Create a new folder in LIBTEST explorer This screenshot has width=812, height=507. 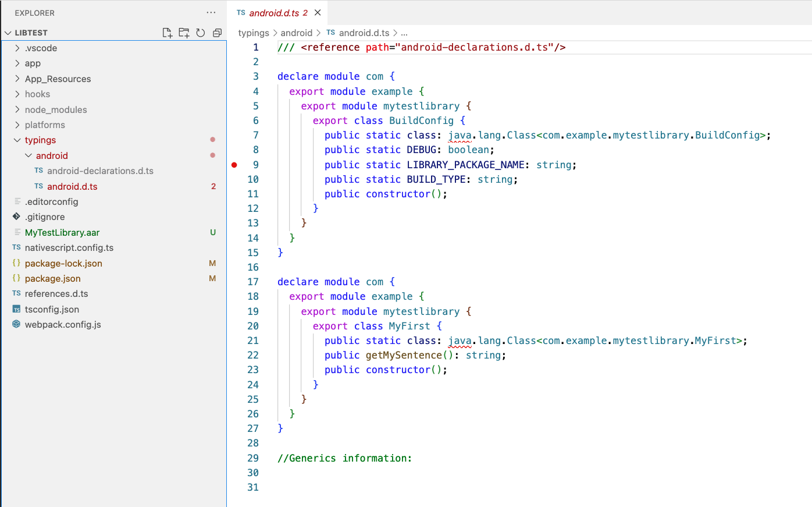[x=184, y=33]
